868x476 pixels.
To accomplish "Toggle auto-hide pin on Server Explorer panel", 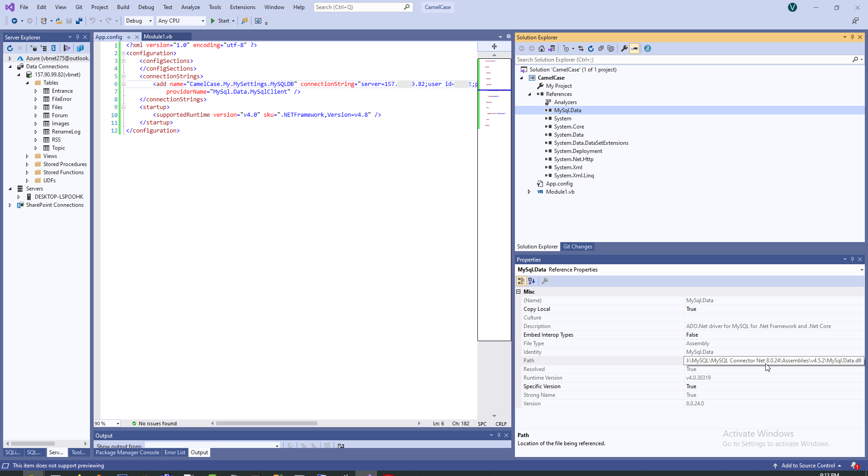I will [77, 37].
